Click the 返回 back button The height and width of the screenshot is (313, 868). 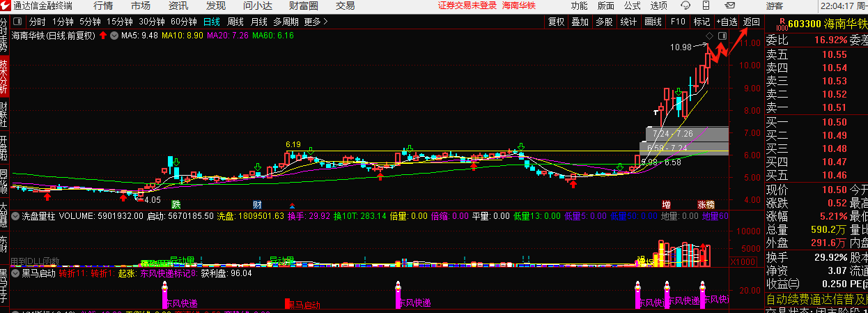(x=752, y=22)
